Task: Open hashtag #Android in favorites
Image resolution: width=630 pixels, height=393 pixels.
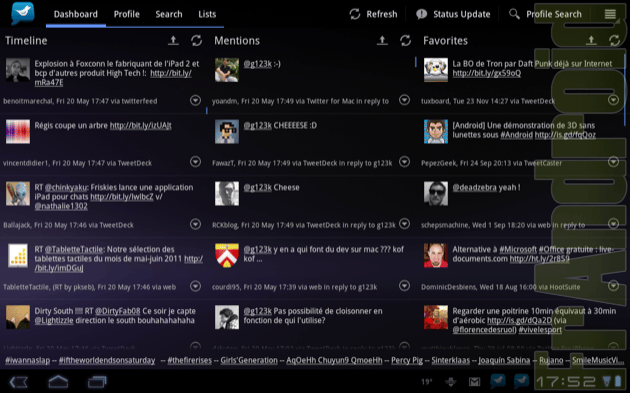Action: pos(516,135)
